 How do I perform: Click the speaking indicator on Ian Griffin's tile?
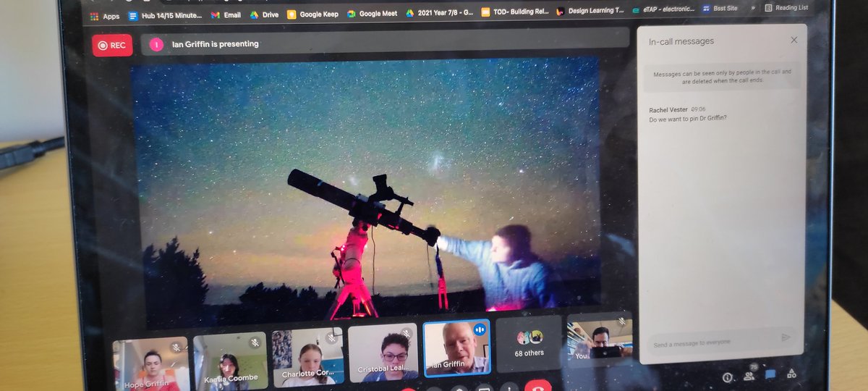(x=479, y=330)
